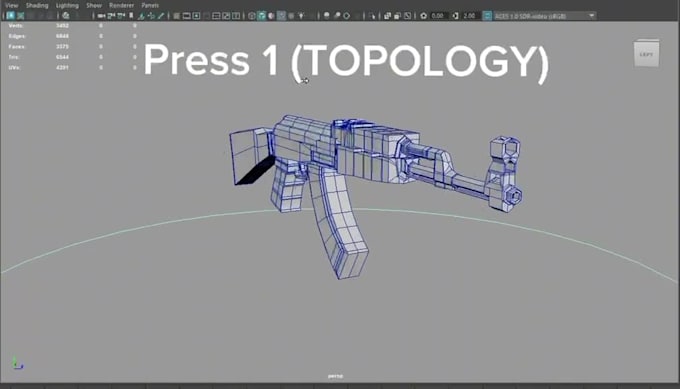680x389 pixels.
Task: Click the Select Camera icon
Action: 101,16
